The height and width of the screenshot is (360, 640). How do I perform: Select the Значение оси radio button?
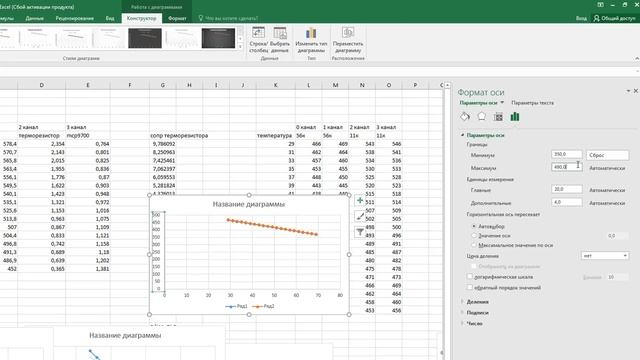coord(474,236)
